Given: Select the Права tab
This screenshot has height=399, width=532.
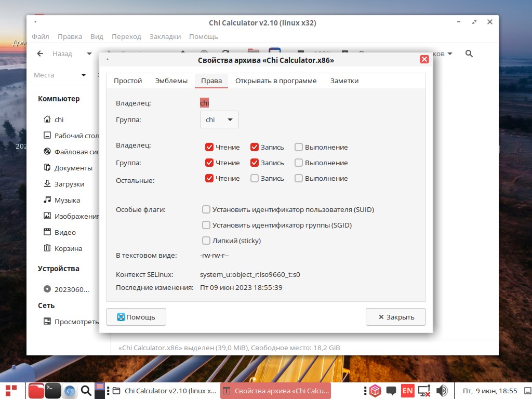Looking at the screenshot, I should click(x=211, y=81).
